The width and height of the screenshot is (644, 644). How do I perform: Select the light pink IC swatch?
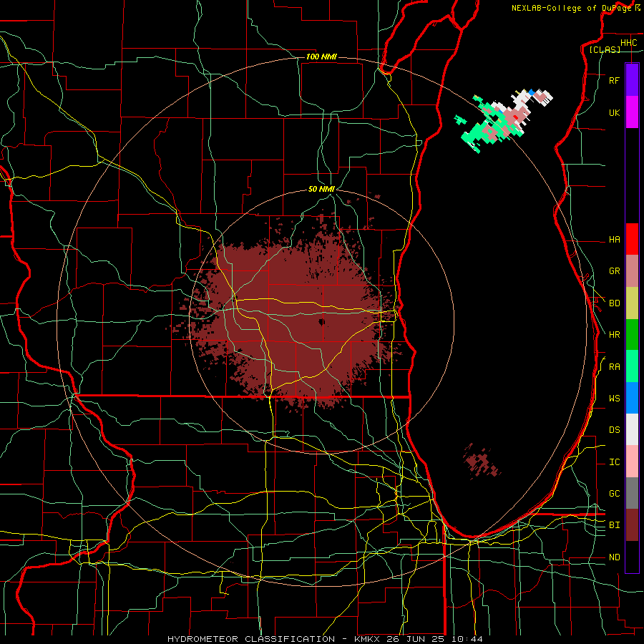pos(632,462)
